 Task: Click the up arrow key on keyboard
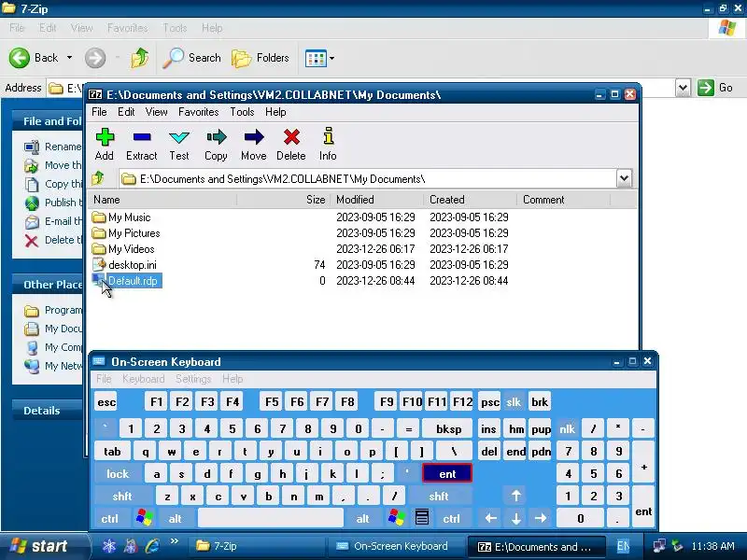[516, 496]
